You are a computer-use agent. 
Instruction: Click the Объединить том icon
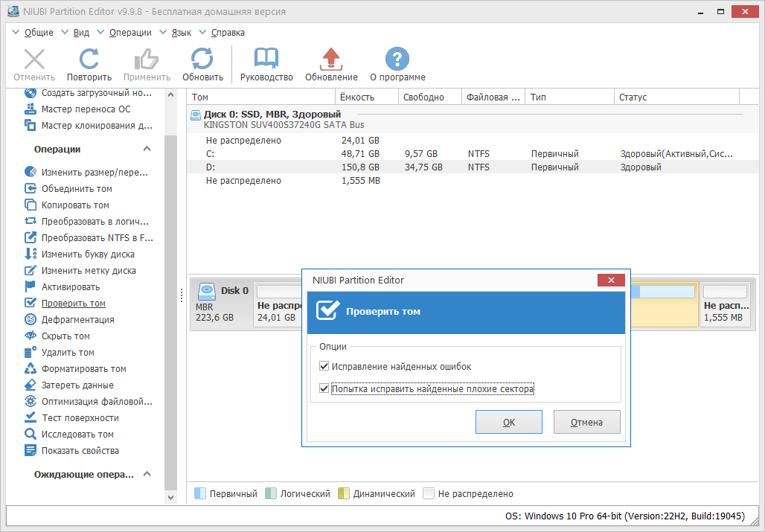point(31,189)
